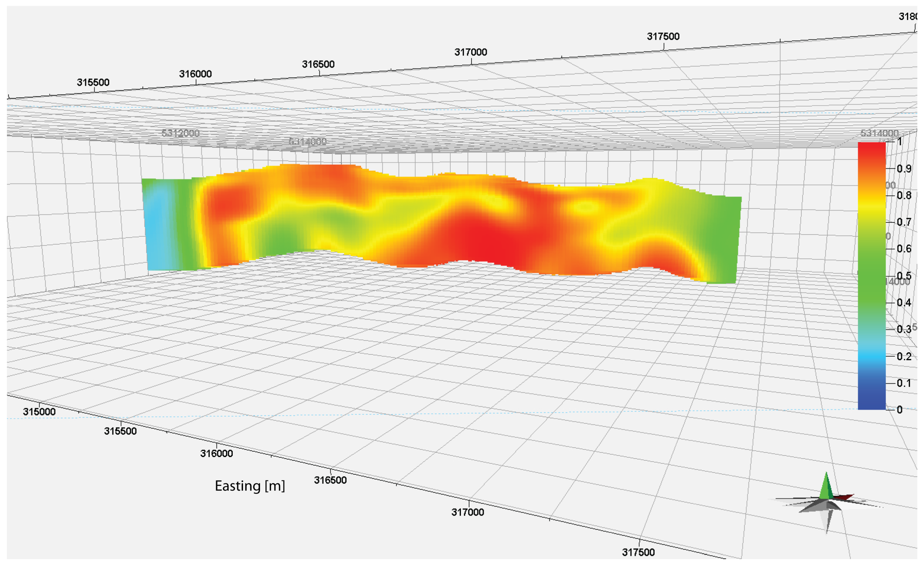Click the 316500 label on the lower easting axis
Viewport: 924px width, 566px height.
(330, 480)
